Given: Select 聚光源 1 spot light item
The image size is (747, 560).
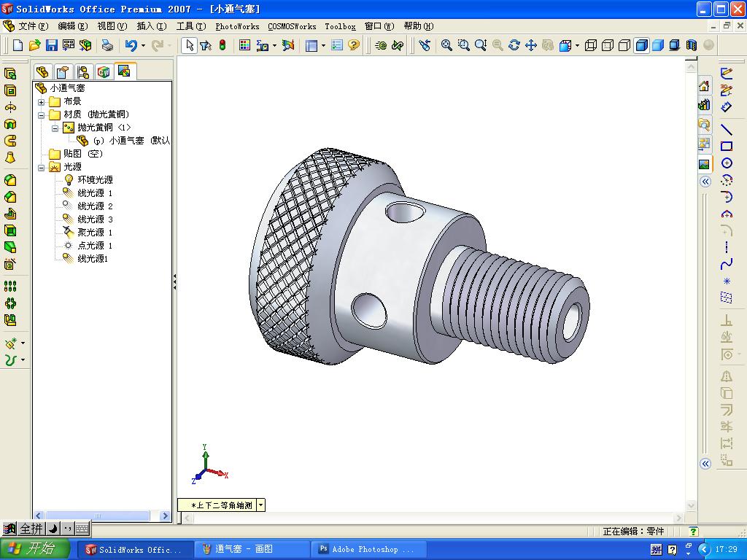Looking at the screenshot, I should point(95,233).
